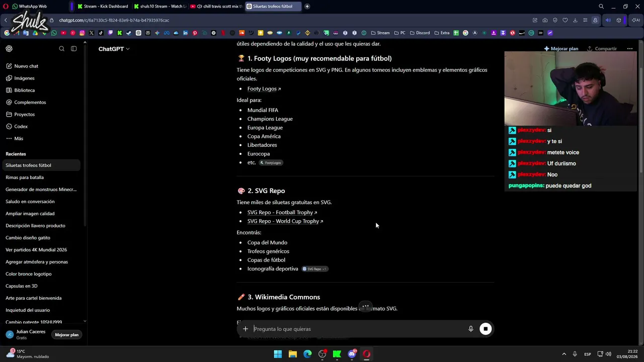
Task: Open the Footy Logos link
Action: point(264,89)
